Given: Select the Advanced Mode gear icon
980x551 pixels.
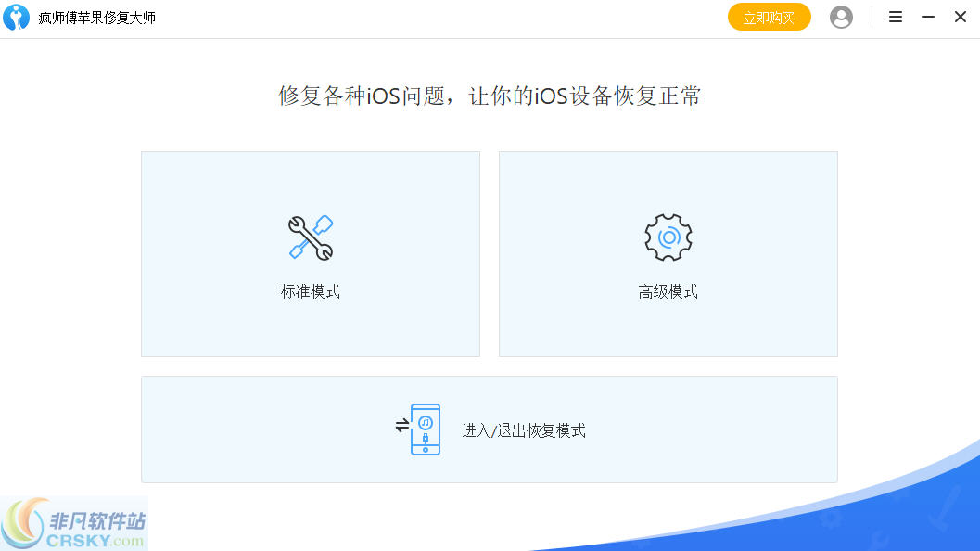Looking at the screenshot, I should [668, 237].
